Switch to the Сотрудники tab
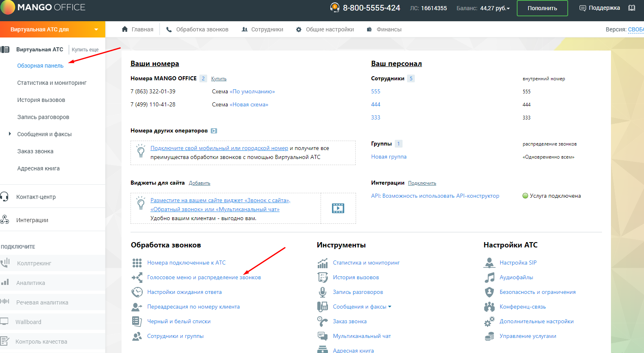This screenshot has width=644, height=353. [262, 29]
